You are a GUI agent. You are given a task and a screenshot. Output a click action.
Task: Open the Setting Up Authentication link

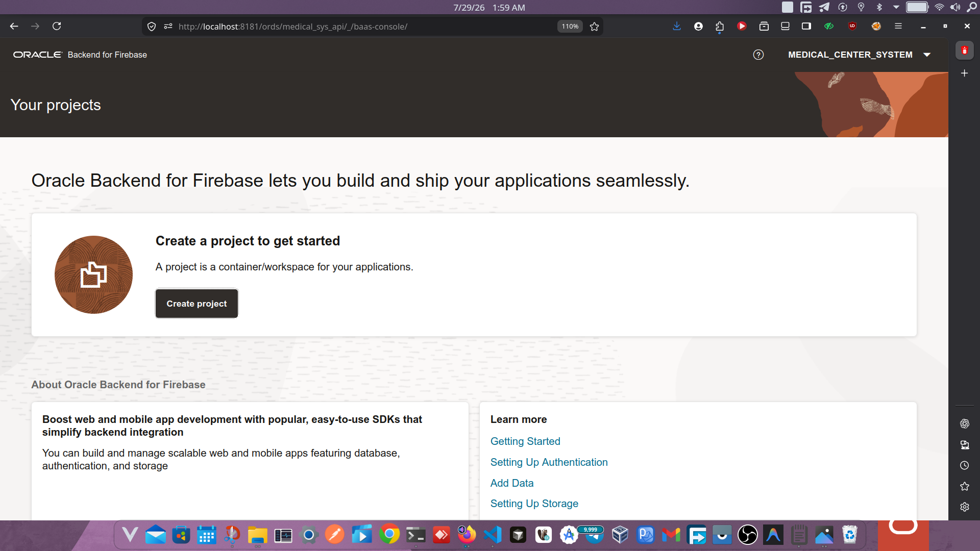pos(549,462)
